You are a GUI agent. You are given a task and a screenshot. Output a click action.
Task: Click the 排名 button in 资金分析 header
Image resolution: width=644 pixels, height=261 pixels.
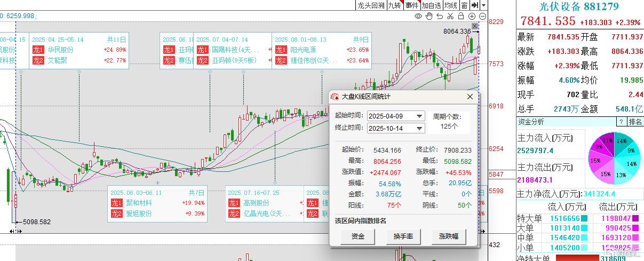click(635, 122)
